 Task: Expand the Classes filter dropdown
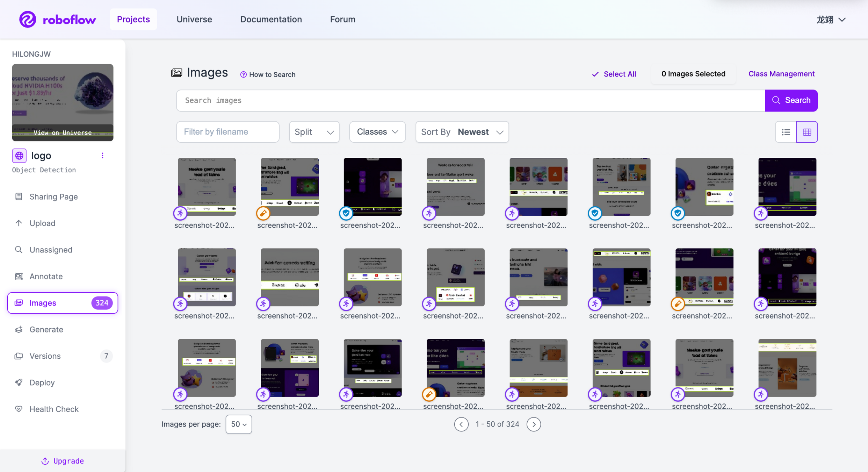click(377, 132)
